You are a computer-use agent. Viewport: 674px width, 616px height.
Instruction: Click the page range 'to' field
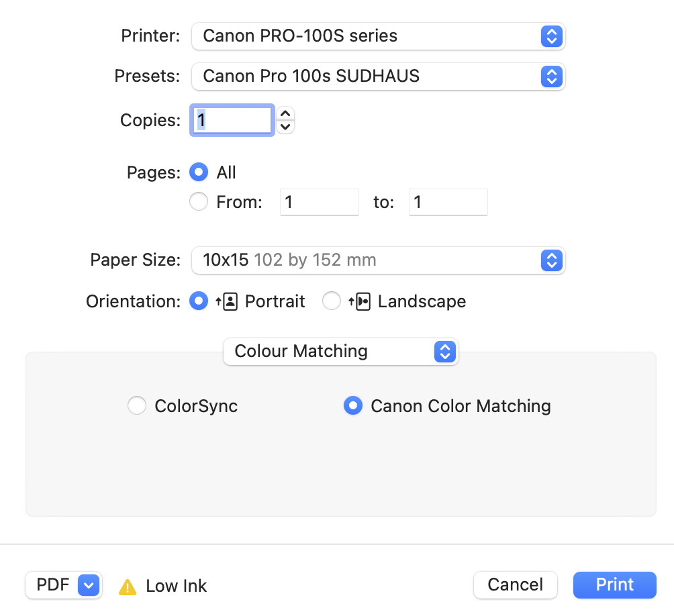click(x=448, y=202)
